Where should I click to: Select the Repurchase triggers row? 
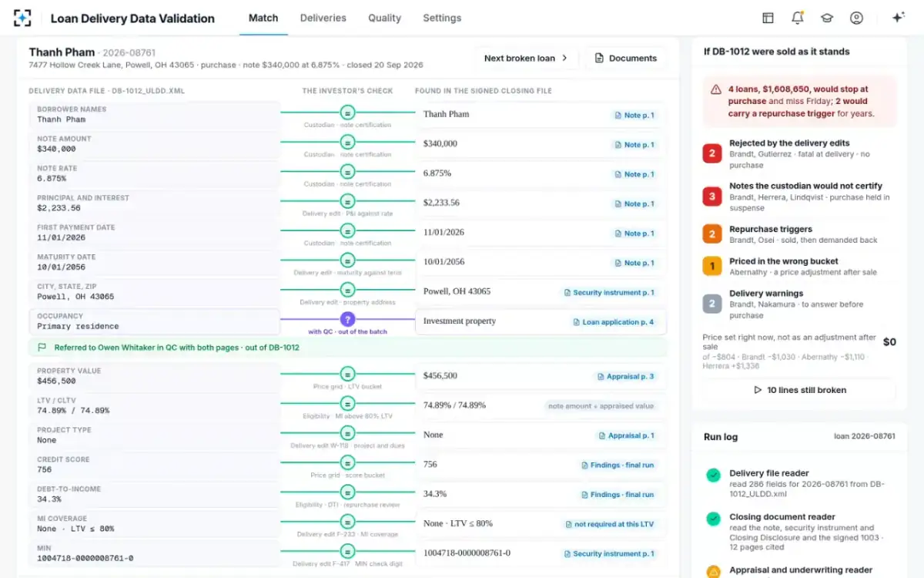point(799,234)
